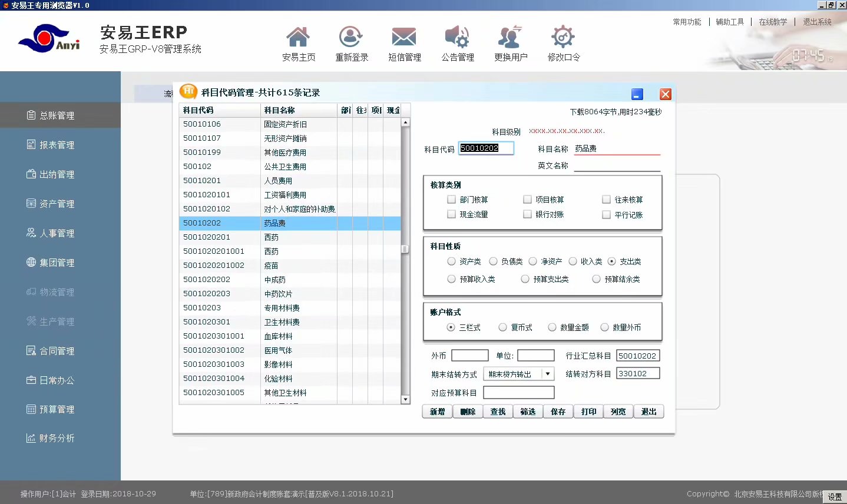The image size is (847, 504).
Task: Open the 在线教学 menu
Action: click(x=773, y=22)
